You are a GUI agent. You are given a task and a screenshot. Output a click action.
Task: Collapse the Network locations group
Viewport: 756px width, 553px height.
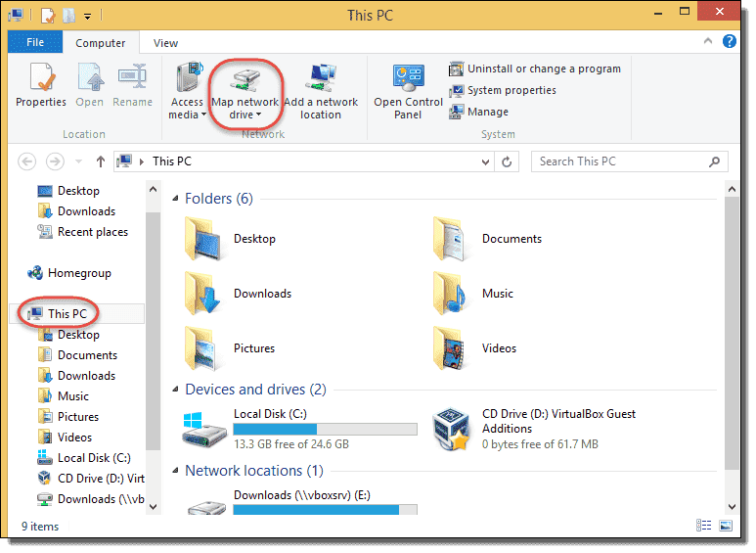pyautogui.click(x=175, y=471)
